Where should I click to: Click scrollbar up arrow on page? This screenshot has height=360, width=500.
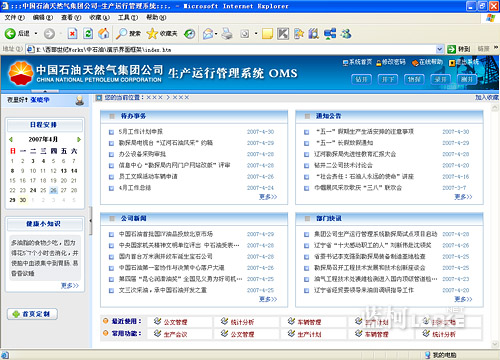(495, 107)
